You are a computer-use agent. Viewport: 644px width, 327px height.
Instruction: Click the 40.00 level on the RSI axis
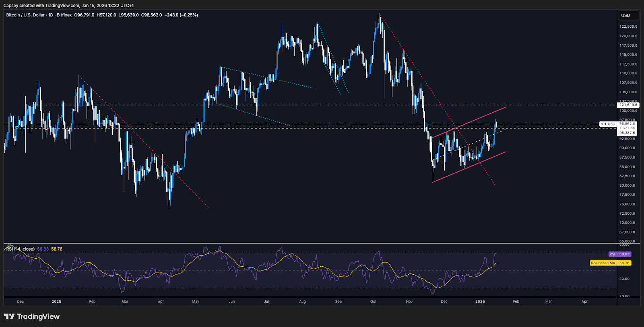(624, 279)
